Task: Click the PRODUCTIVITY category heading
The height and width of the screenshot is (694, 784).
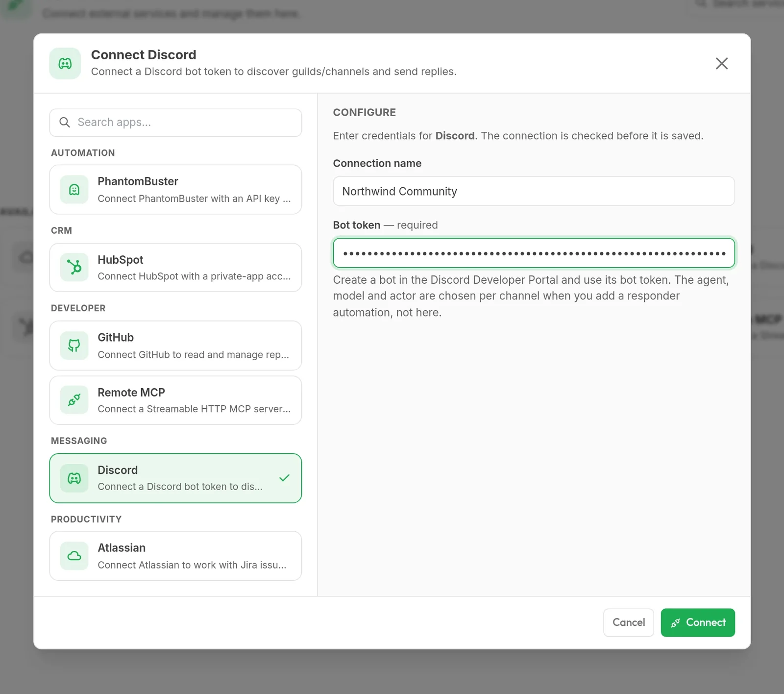Action: (x=86, y=519)
